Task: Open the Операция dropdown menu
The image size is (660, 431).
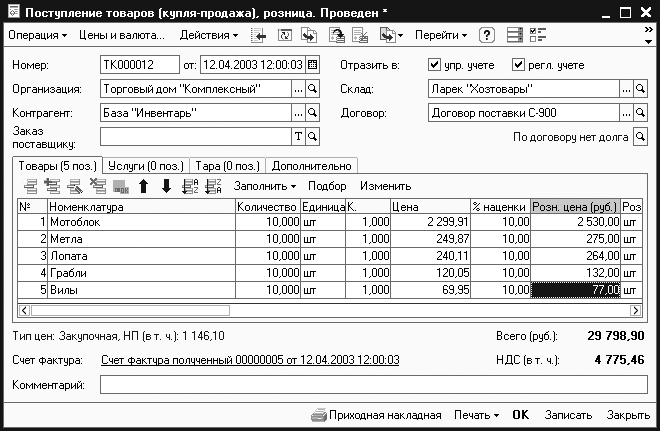Action: [x=37, y=35]
